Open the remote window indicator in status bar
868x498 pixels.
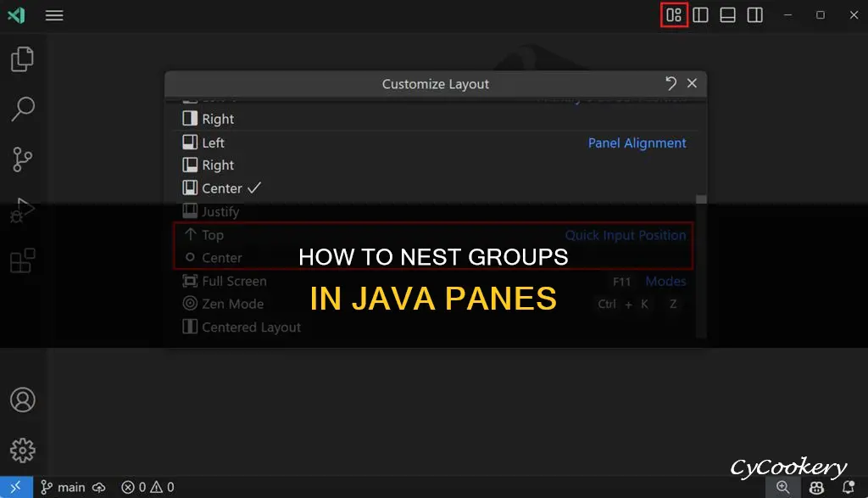[x=16, y=487]
